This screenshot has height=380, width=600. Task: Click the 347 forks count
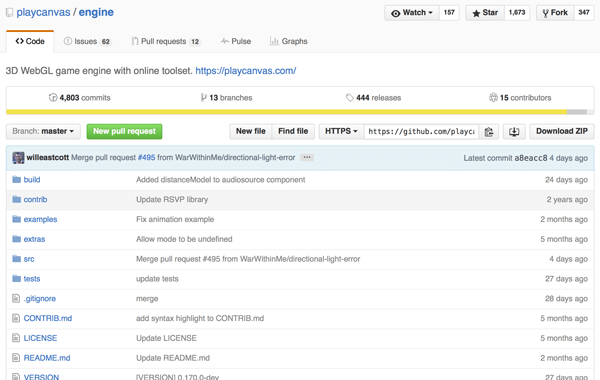coord(584,13)
